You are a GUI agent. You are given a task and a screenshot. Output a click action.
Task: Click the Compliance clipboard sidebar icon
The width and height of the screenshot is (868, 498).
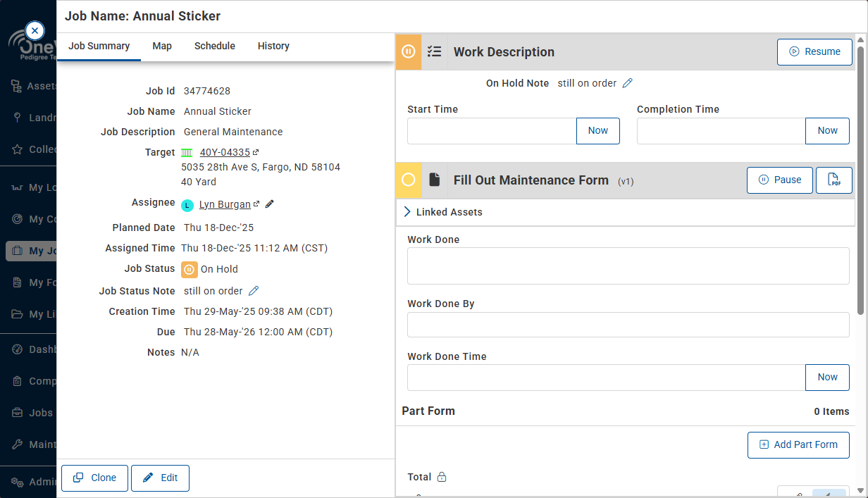click(x=17, y=381)
